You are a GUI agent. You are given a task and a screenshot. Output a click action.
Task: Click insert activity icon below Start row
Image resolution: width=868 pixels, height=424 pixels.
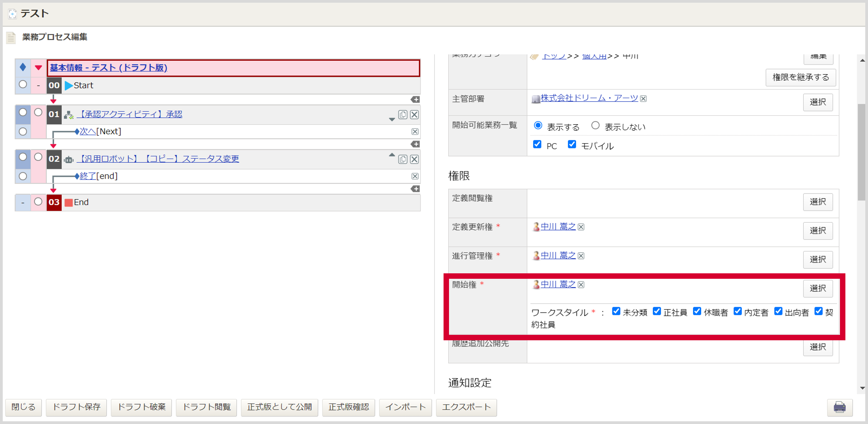(x=415, y=100)
